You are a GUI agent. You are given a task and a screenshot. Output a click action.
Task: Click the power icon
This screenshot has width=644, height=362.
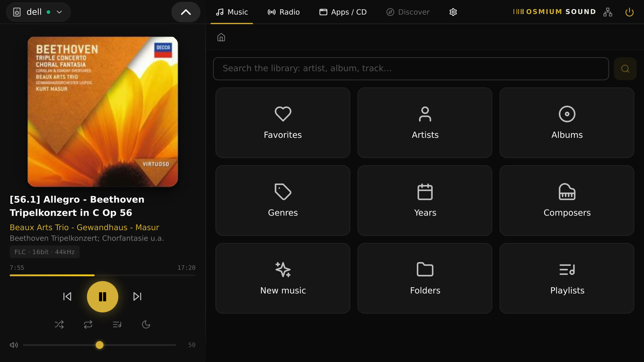[629, 12]
